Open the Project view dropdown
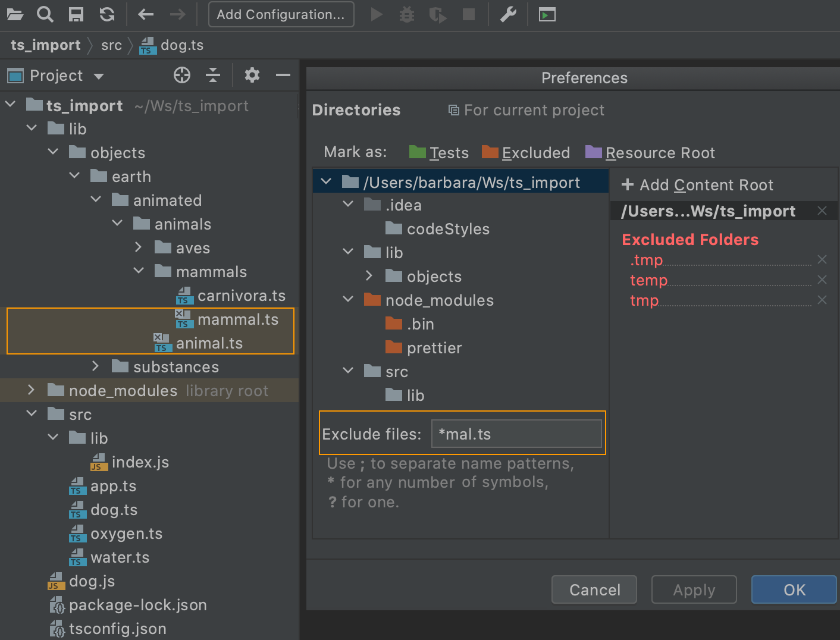 coord(99,76)
